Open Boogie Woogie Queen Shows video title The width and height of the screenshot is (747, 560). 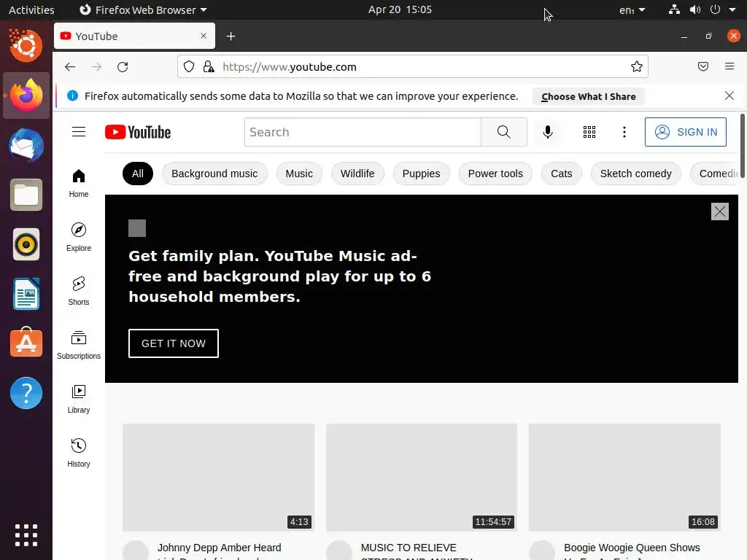(632, 548)
